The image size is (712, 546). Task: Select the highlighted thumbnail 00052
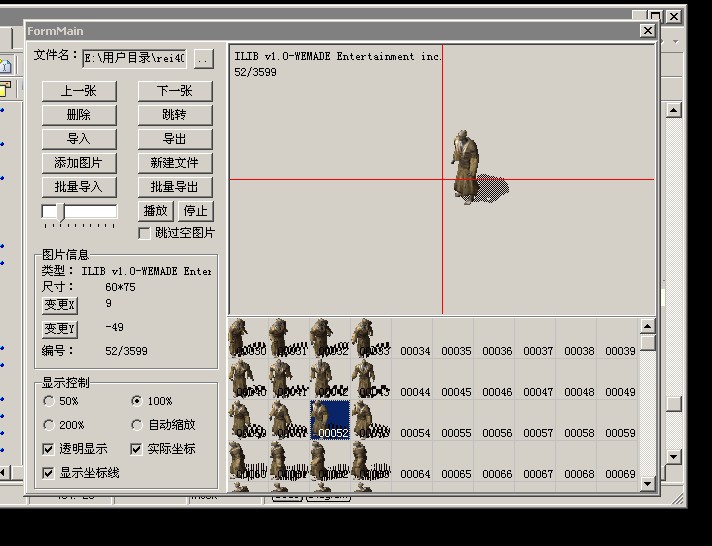tap(330, 420)
